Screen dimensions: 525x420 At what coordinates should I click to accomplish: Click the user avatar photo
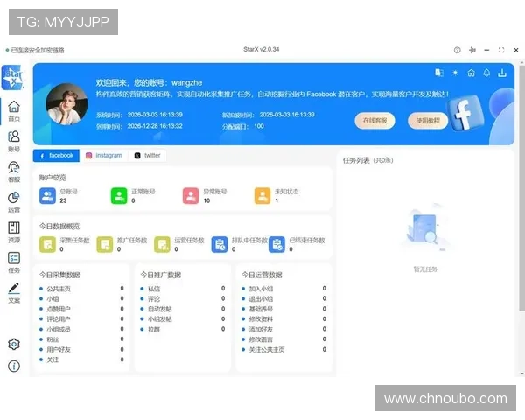pos(66,104)
